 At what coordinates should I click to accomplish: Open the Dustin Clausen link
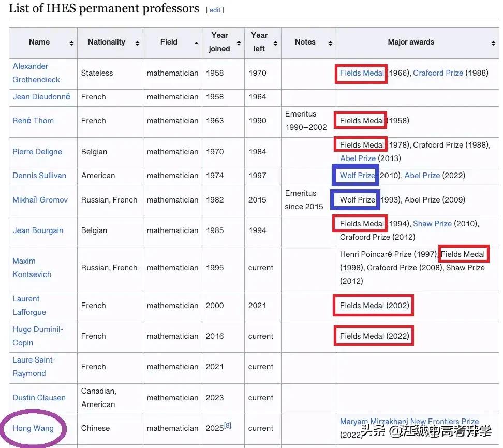[x=39, y=398]
